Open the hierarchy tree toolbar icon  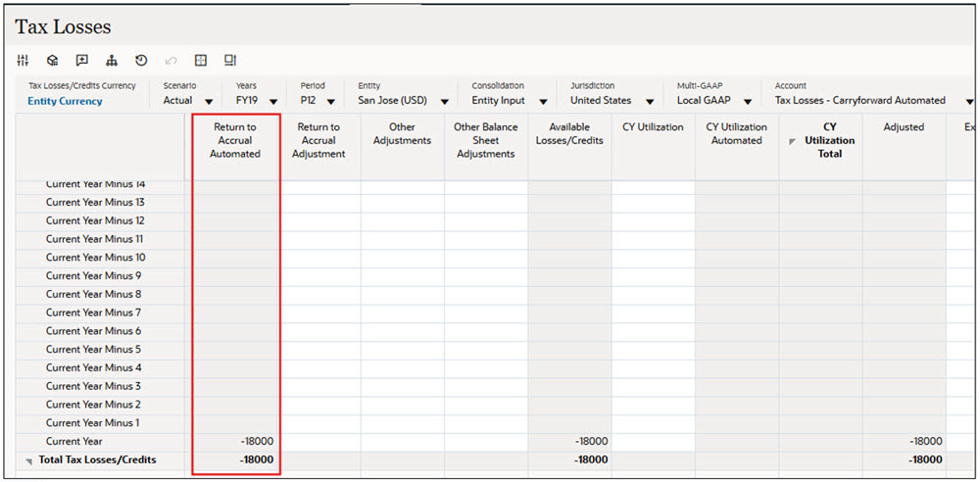point(112,61)
